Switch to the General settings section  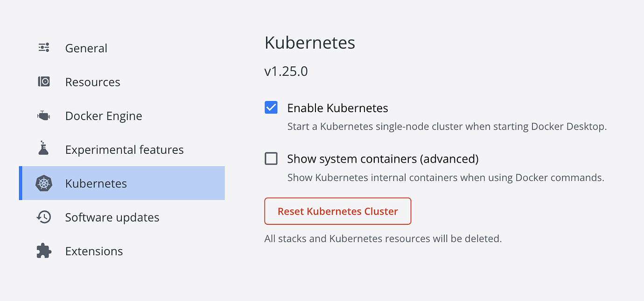(x=86, y=47)
